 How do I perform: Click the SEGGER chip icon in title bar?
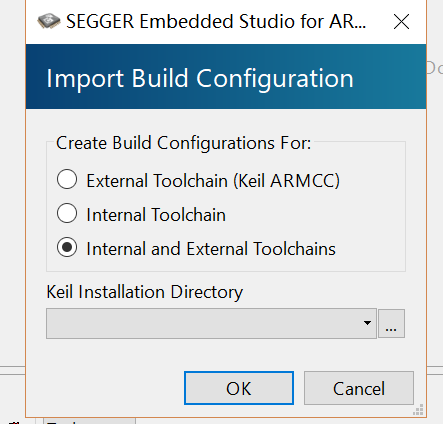point(49,22)
